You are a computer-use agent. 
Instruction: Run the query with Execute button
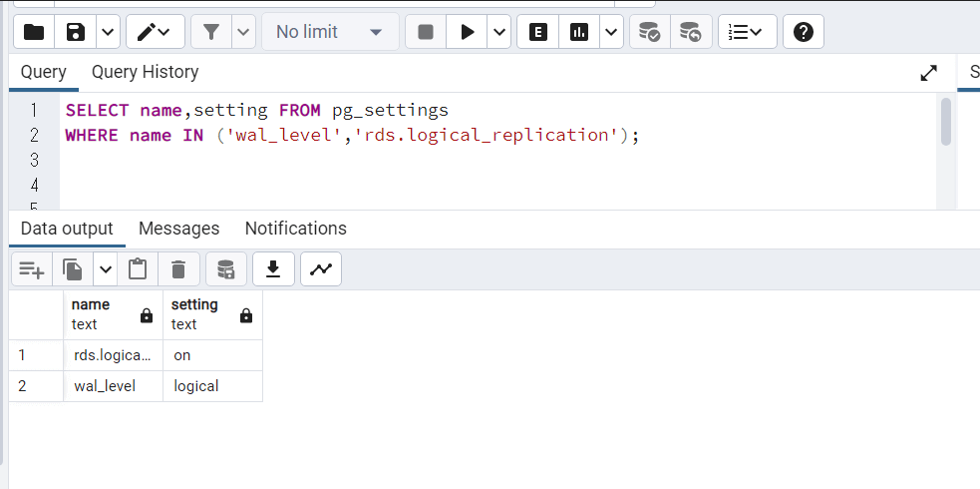coord(467,32)
